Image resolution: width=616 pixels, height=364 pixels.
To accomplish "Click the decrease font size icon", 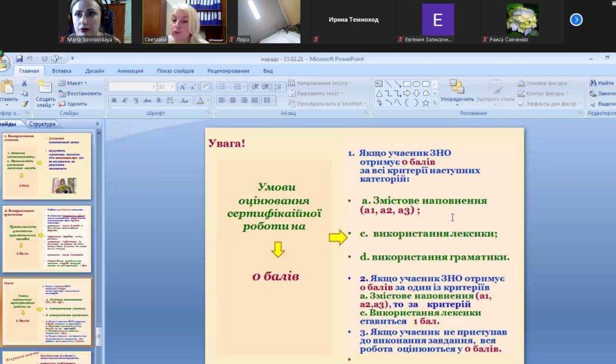I will click(193, 87).
